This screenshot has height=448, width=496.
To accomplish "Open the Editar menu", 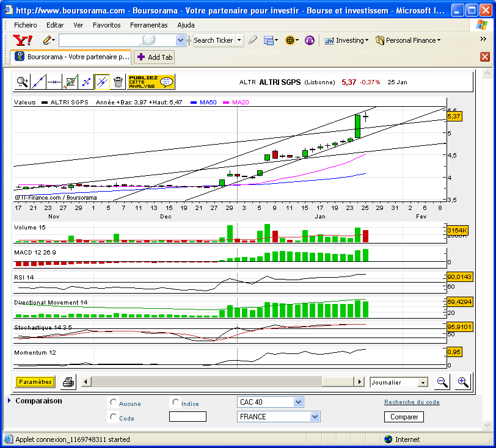I will (55, 25).
